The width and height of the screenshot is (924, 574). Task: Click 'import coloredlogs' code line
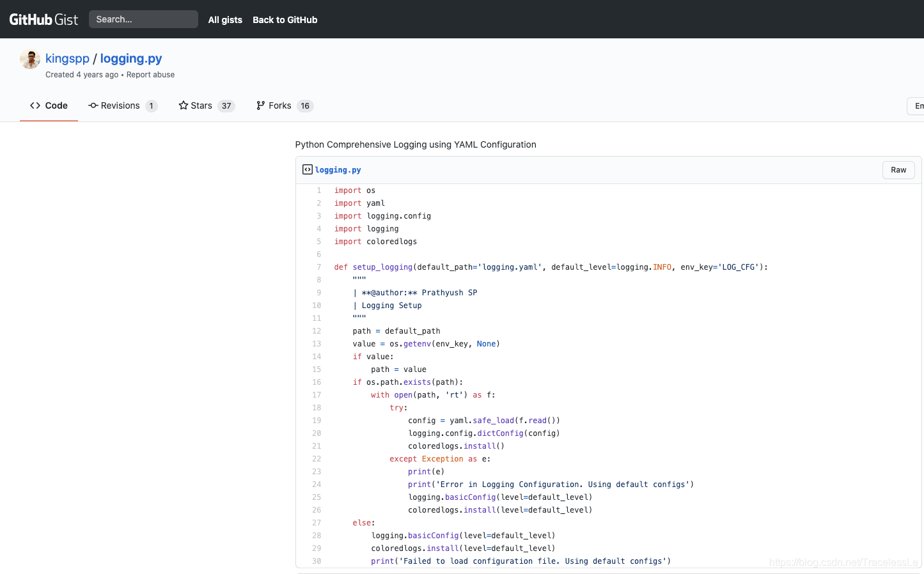[375, 242]
